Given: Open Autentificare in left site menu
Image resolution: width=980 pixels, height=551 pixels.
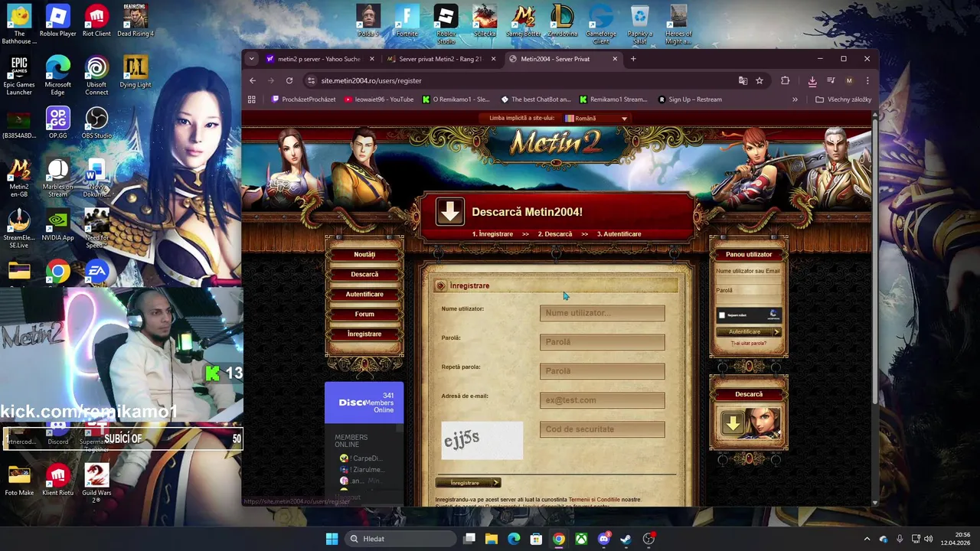Looking at the screenshot, I should tap(364, 294).
